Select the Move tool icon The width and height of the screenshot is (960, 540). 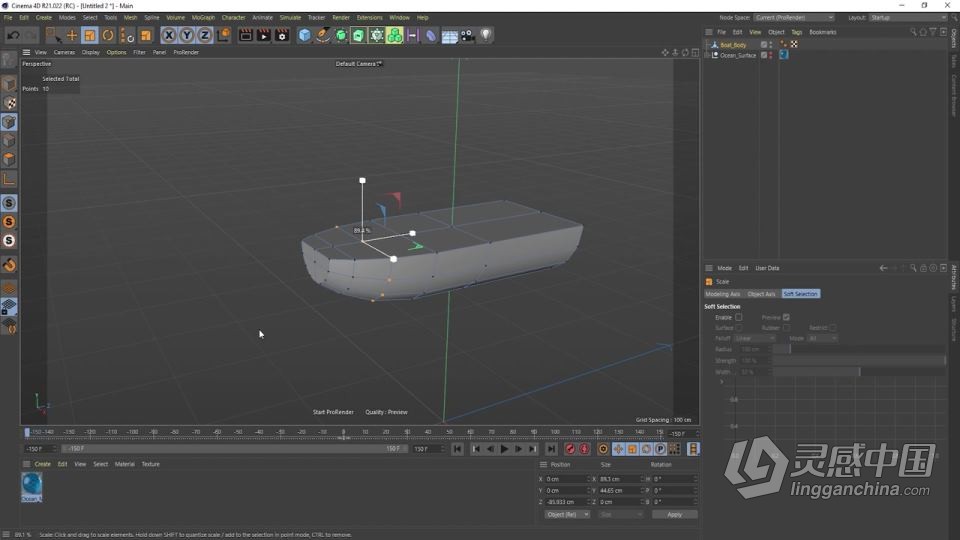coord(72,36)
